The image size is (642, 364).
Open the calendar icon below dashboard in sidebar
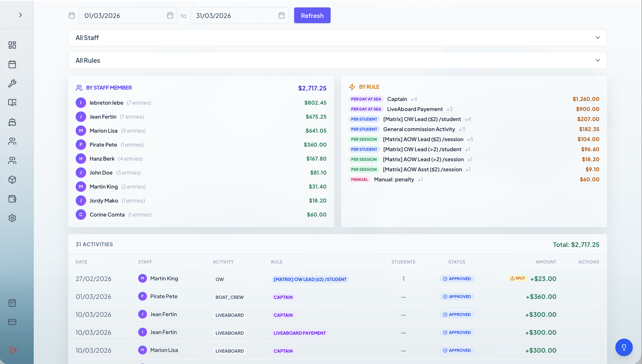12,64
